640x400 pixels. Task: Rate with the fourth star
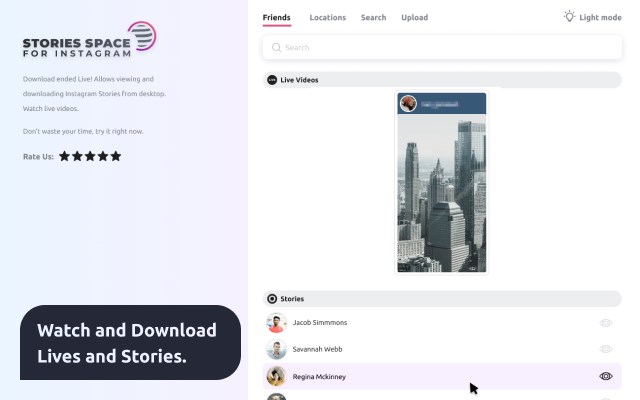tap(103, 156)
